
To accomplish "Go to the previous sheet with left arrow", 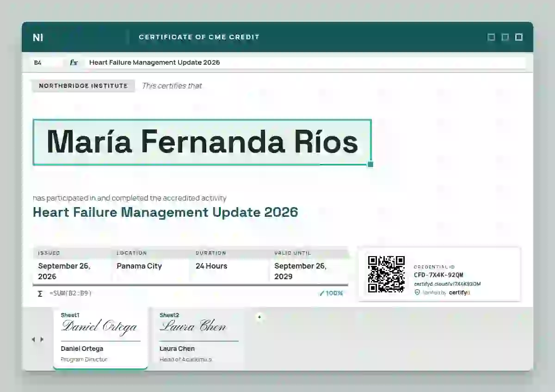I will 33,339.
